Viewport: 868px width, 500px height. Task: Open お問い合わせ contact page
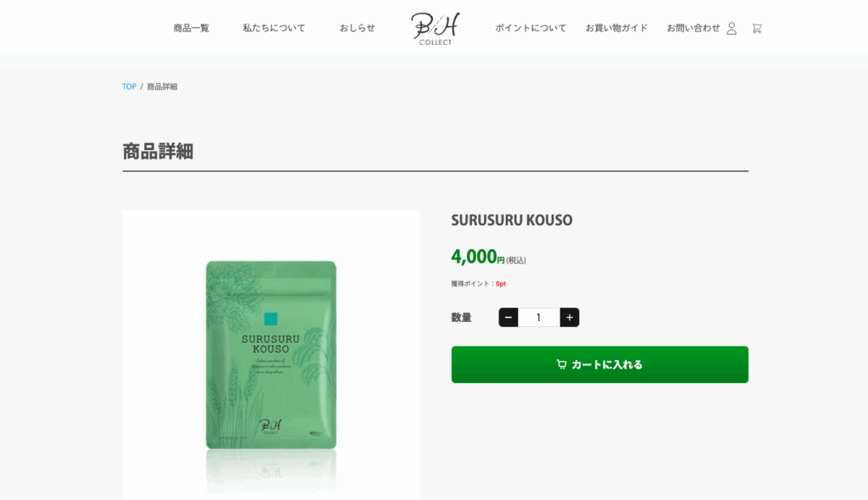[x=693, y=28]
